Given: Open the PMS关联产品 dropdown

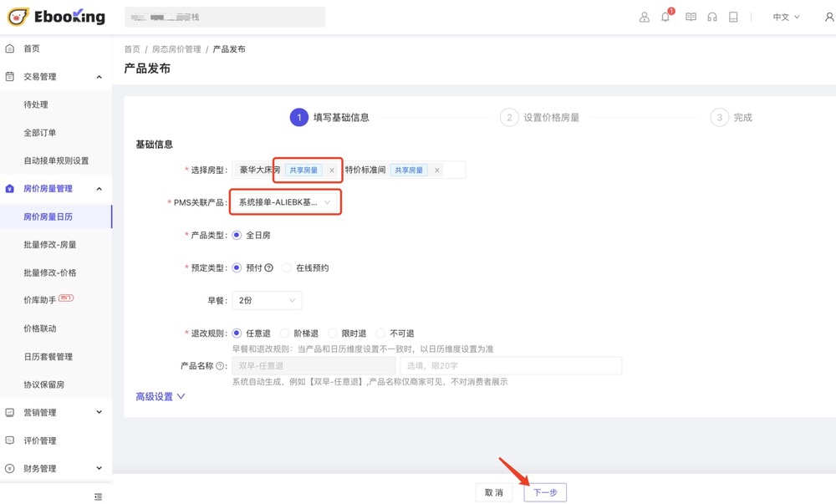Looking at the screenshot, I should tap(285, 202).
